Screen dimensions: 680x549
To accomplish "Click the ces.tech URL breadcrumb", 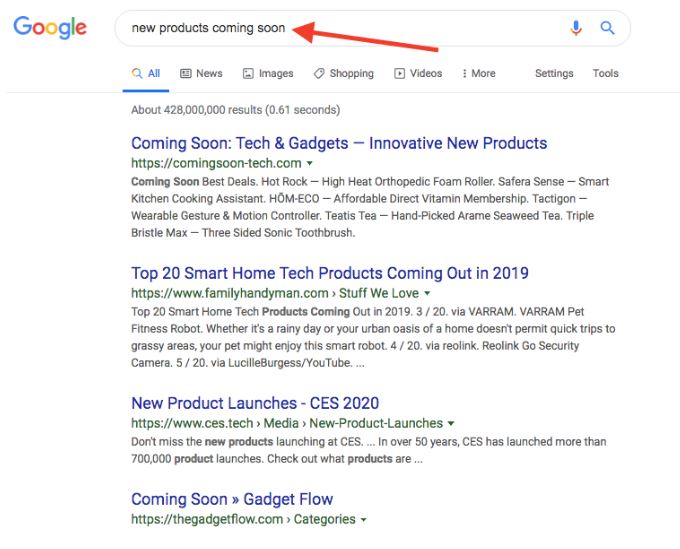I will pyautogui.click(x=287, y=423).
